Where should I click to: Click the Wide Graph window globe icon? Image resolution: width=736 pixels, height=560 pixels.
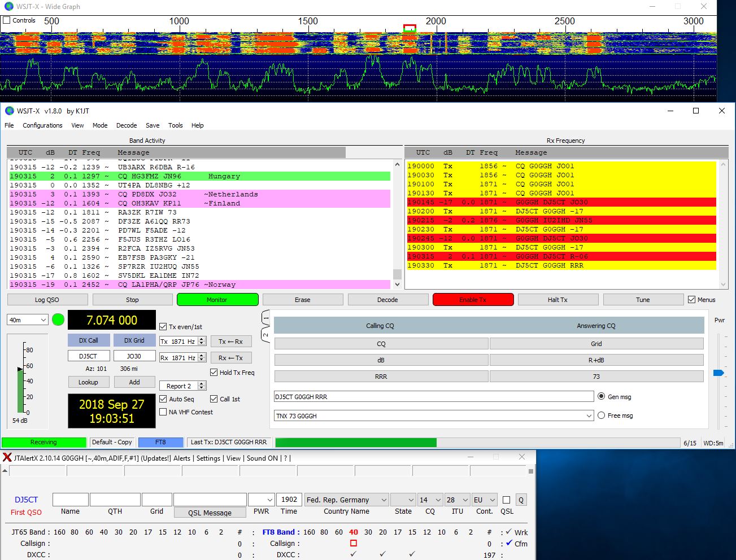point(9,6)
